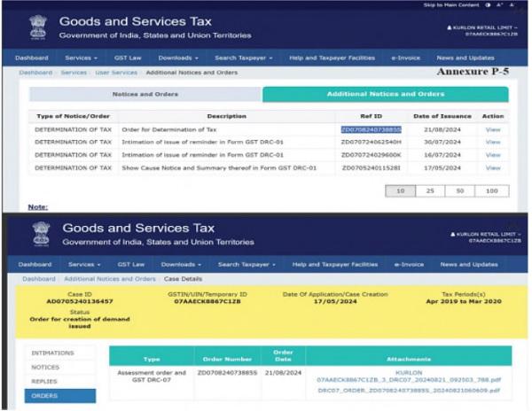Viewport: 532px width, 411px height.
Task: Set page size to 100 rows
Action: (492, 190)
